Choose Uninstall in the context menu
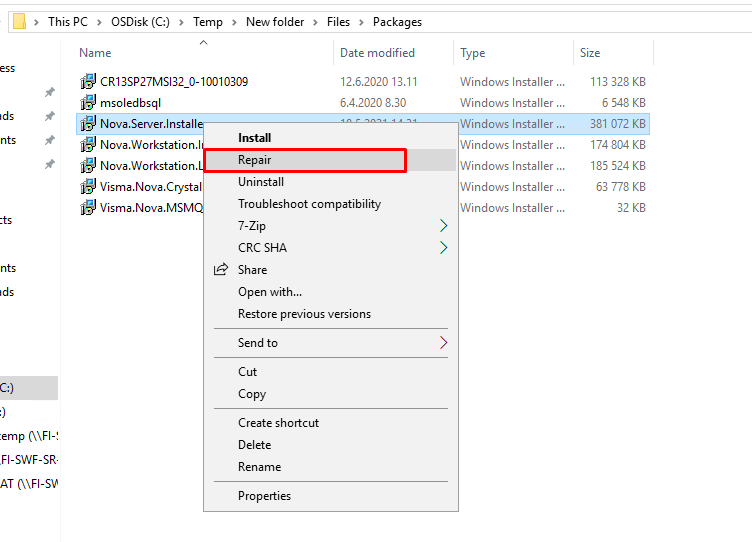The height and width of the screenshot is (542, 752). click(261, 182)
